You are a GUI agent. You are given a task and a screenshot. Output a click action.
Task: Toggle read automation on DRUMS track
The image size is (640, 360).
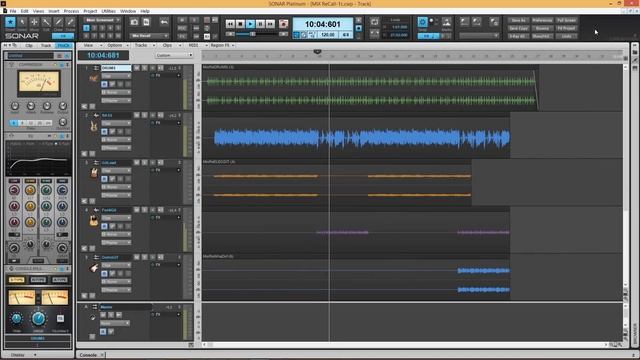(104, 84)
